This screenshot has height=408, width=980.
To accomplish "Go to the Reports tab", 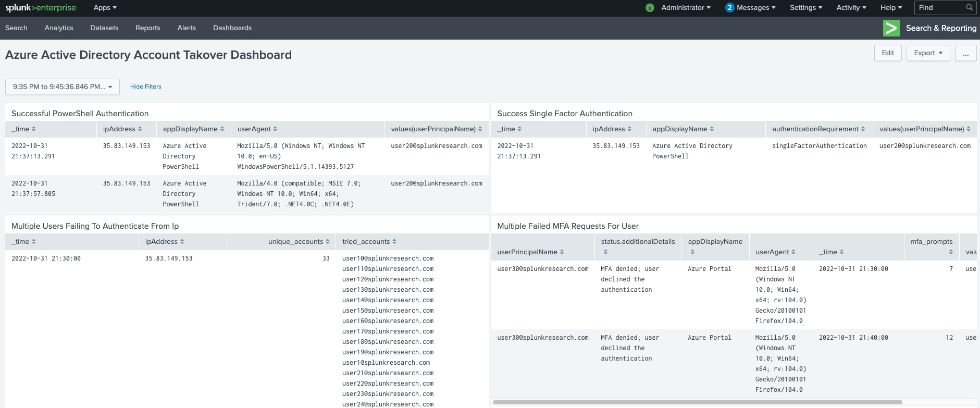I will click(148, 28).
